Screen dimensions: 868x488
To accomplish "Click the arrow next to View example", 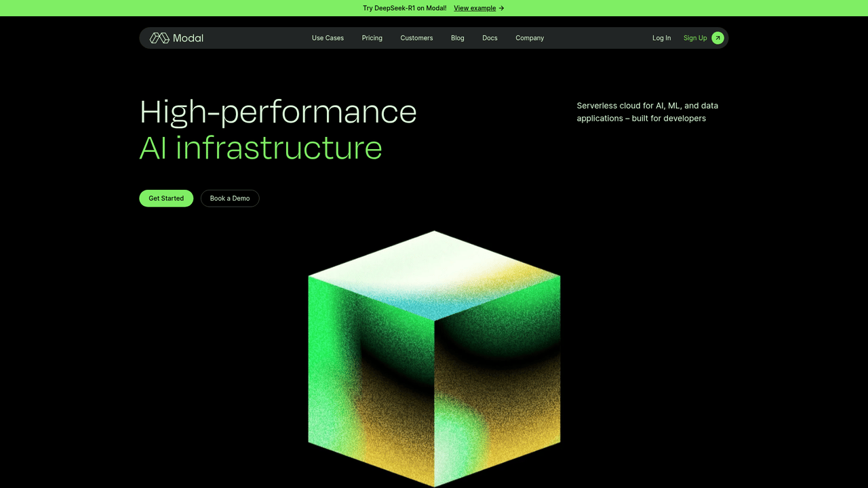I will pyautogui.click(x=501, y=8).
